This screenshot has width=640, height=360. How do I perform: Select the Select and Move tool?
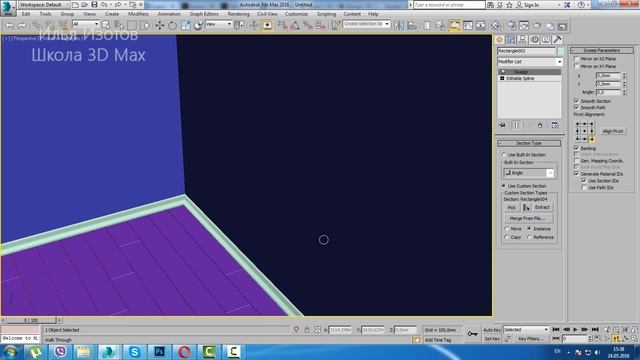pyautogui.click(x=160, y=25)
